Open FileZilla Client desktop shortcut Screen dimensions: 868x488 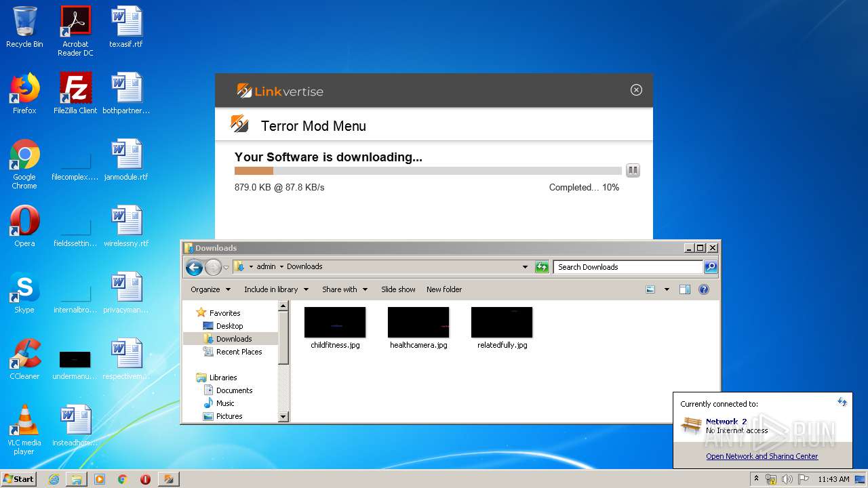pyautogui.click(x=75, y=94)
